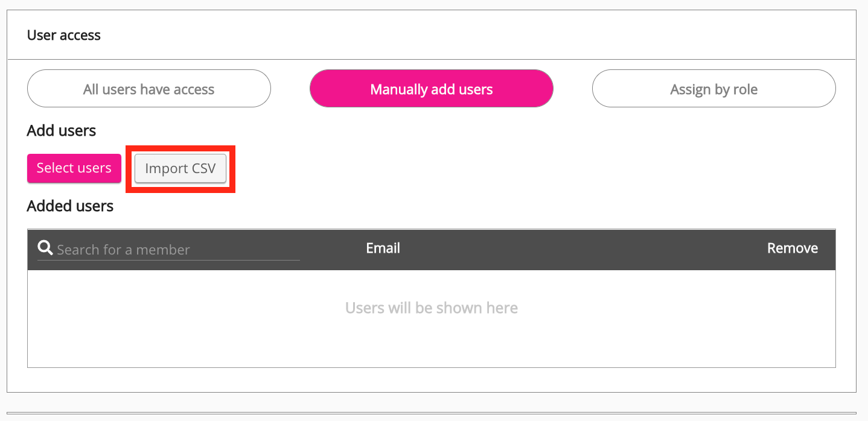The height and width of the screenshot is (421, 868).
Task: Click the underline beneath the member search field
Action: point(169,260)
